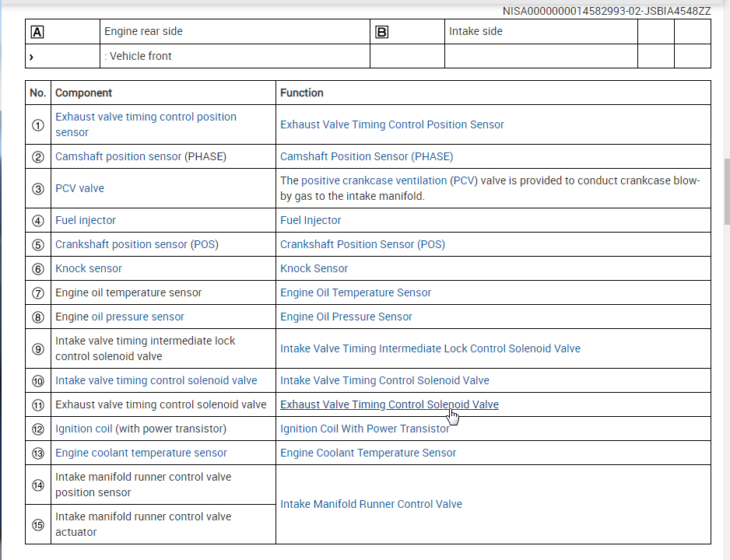Viewport: 730px width, 560px height.
Task: Click circled number 7 in table
Action: pyautogui.click(x=37, y=293)
